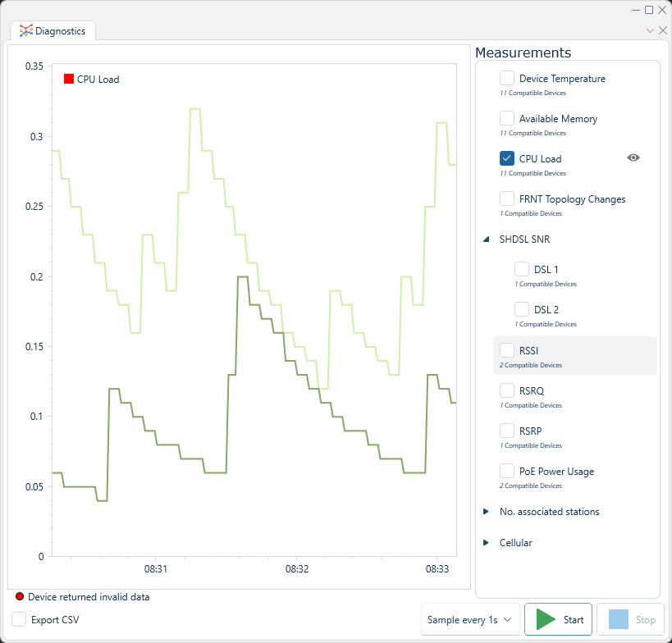Click the Start button label

(x=574, y=620)
